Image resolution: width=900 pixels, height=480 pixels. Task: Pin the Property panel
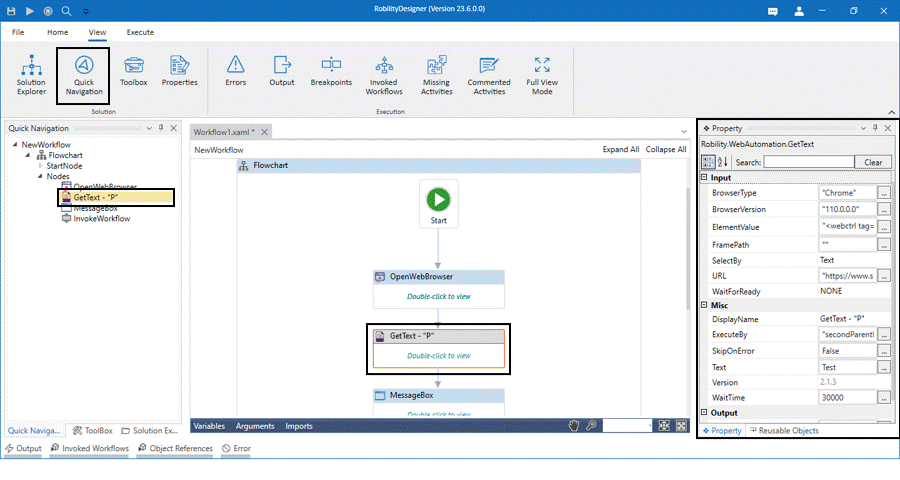tap(875, 128)
